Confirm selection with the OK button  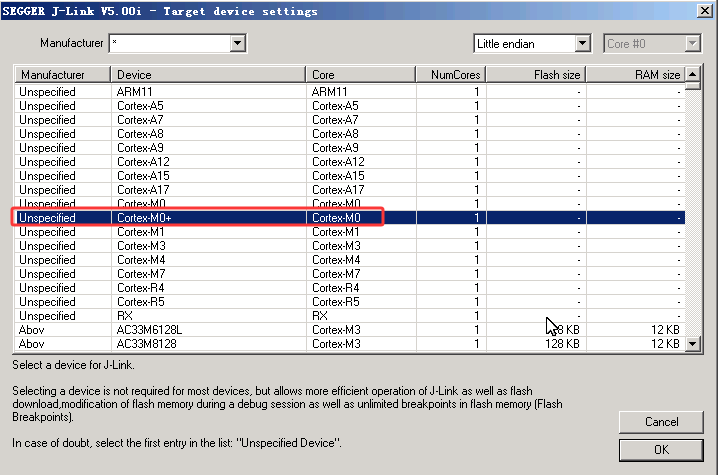point(661,450)
